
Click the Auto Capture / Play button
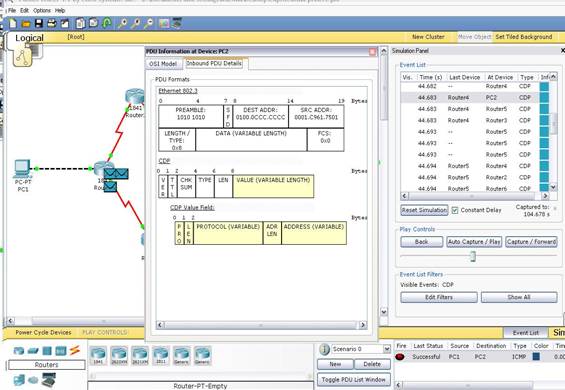click(474, 242)
